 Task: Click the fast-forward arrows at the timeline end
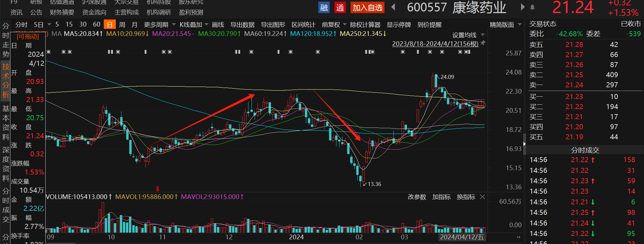click(x=518, y=237)
